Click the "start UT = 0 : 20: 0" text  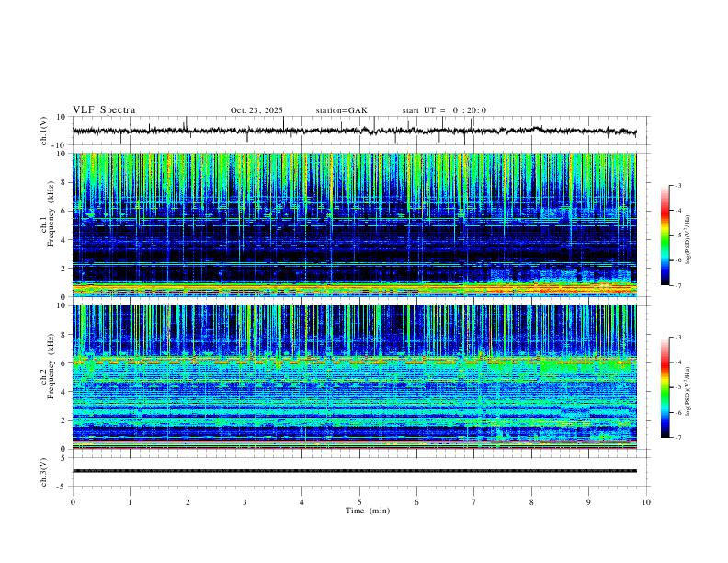pos(444,110)
